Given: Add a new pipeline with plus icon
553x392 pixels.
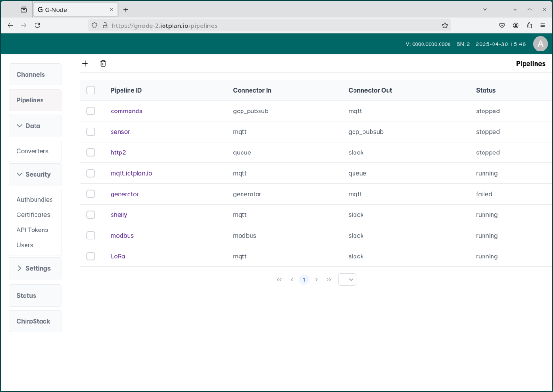Looking at the screenshot, I should click(85, 63).
